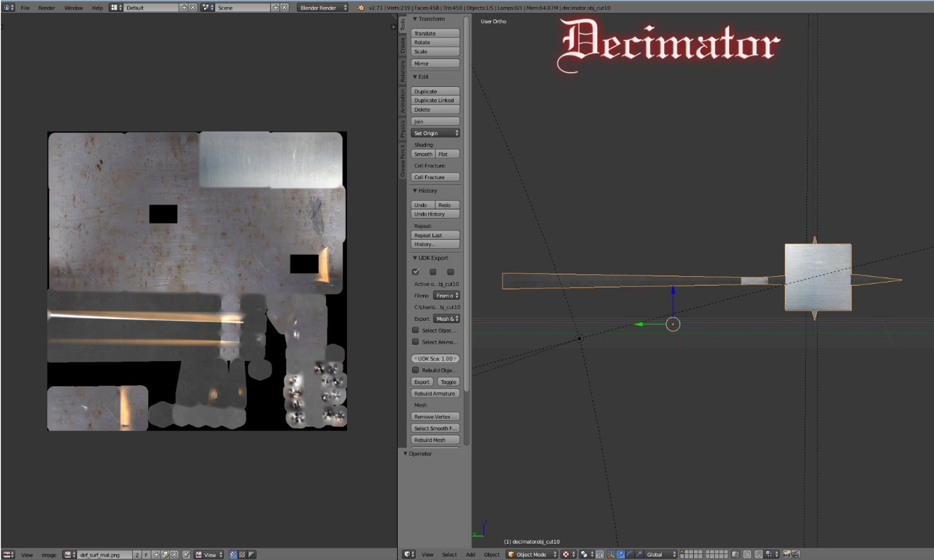This screenshot has height=560, width=934.
Task: Open Set Origin dropdown
Action: coord(435,133)
